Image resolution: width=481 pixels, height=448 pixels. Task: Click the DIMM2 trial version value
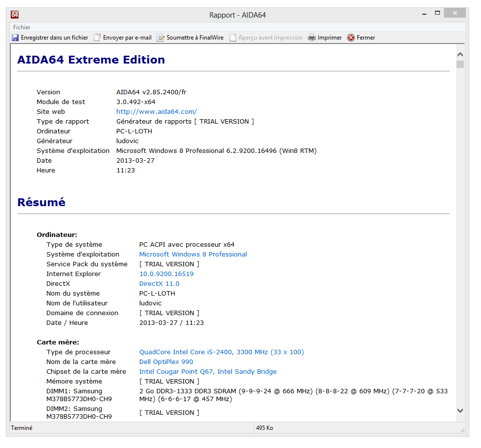[169, 413]
